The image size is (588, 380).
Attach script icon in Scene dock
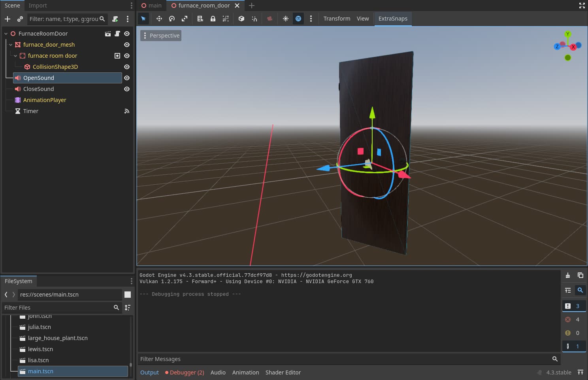pyautogui.click(x=115, y=19)
